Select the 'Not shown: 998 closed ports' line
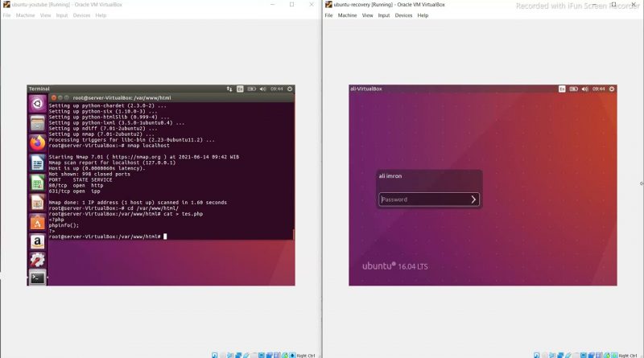The image size is (644, 358). (89, 174)
